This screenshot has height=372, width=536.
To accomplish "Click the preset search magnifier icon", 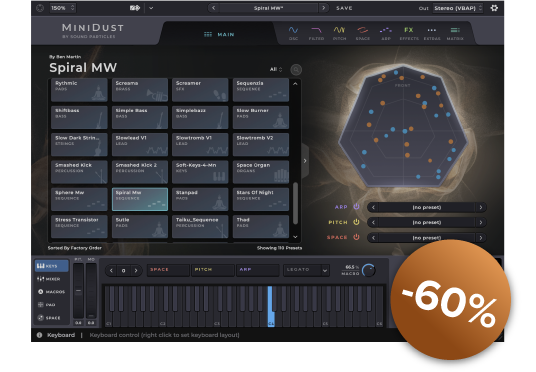I will (296, 70).
